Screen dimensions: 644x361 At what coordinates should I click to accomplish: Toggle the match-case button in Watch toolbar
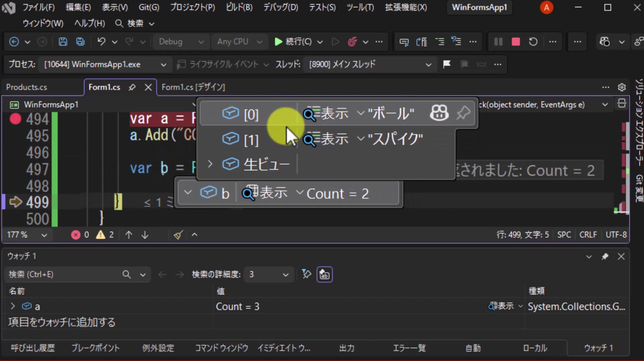click(324, 274)
